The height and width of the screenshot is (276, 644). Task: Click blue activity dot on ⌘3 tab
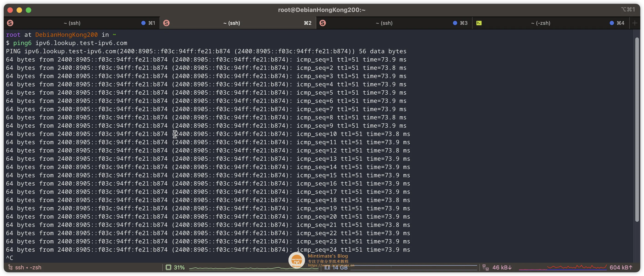(x=455, y=23)
